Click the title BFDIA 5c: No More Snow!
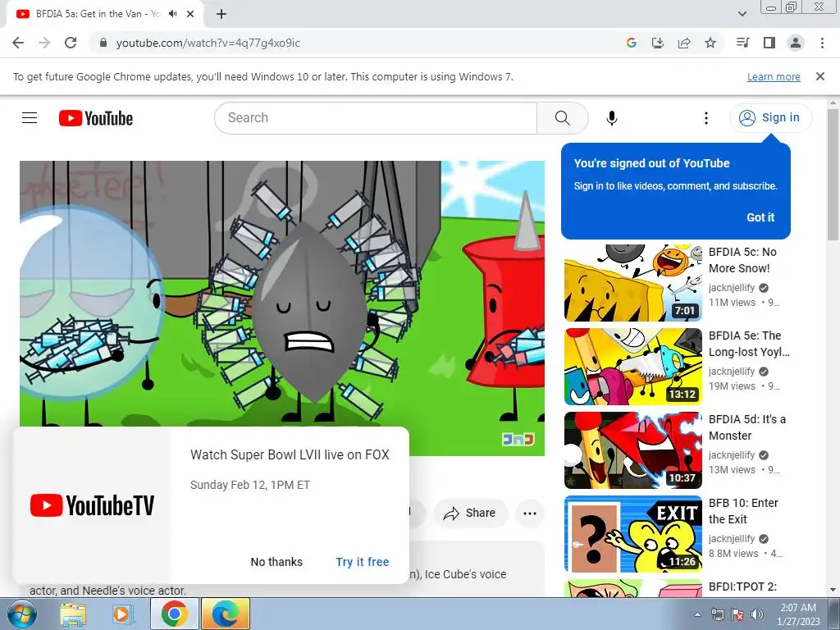Image resolution: width=840 pixels, height=630 pixels. pyautogui.click(x=742, y=260)
